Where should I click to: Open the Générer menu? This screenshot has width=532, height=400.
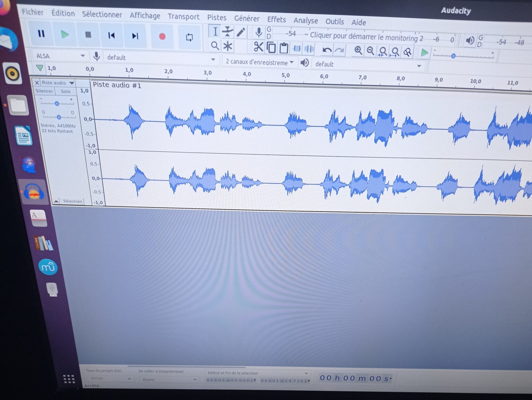(247, 18)
